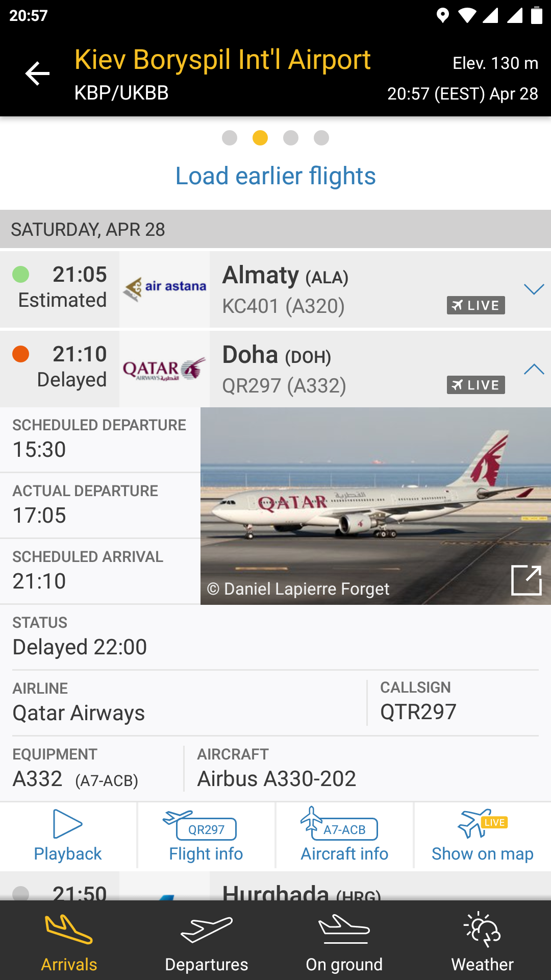Screen dimensions: 551x980
Task: Switch to the On ground tab
Action: pos(344,941)
